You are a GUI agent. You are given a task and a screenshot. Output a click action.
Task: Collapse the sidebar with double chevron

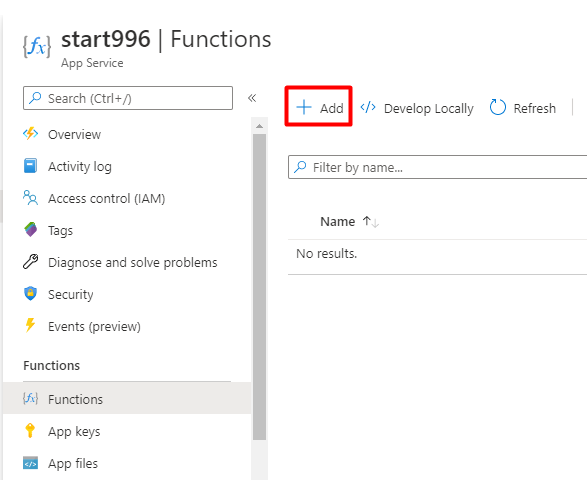pyautogui.click(x=252, y=98)
